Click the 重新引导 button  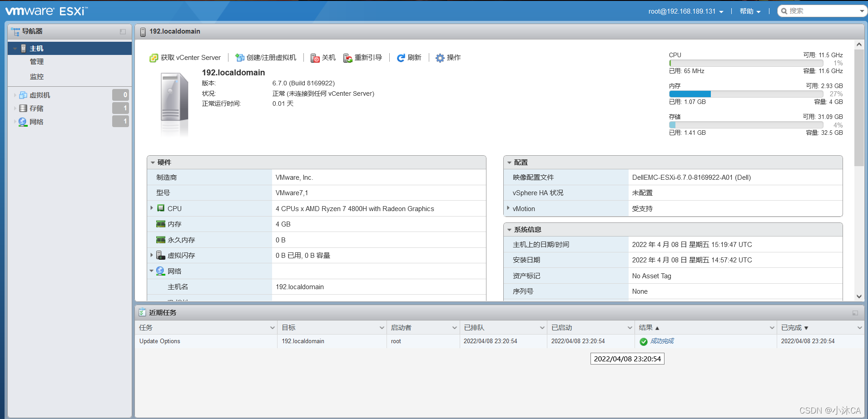[x=363, y=58]
